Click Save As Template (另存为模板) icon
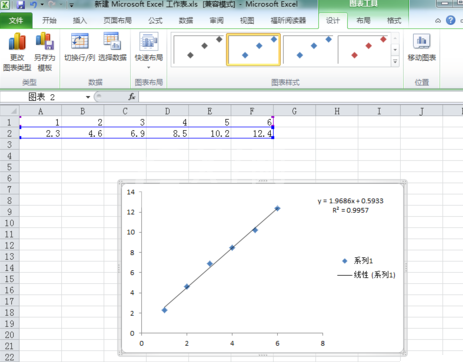This screenshot has width=463, height=362. click(45, 52)
